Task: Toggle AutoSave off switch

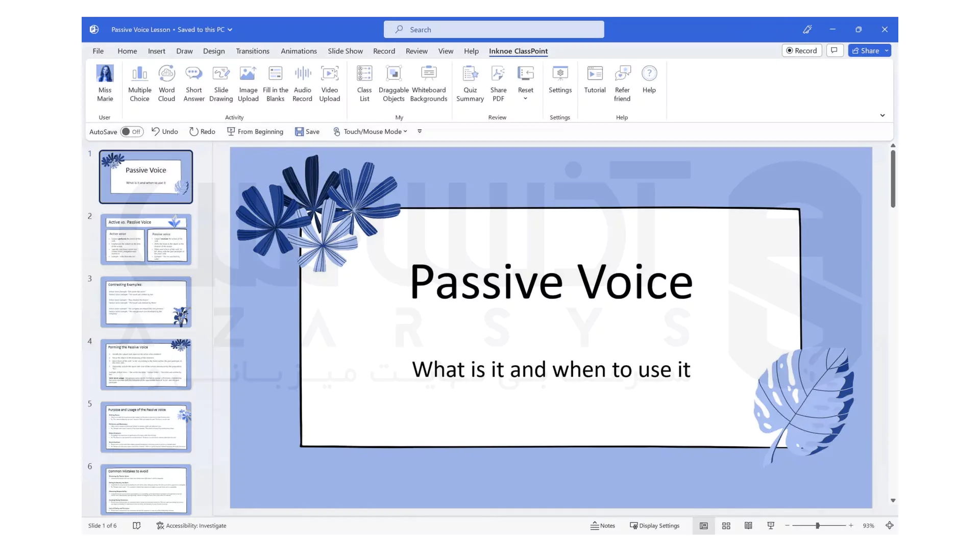Action: tap(131, 131)
